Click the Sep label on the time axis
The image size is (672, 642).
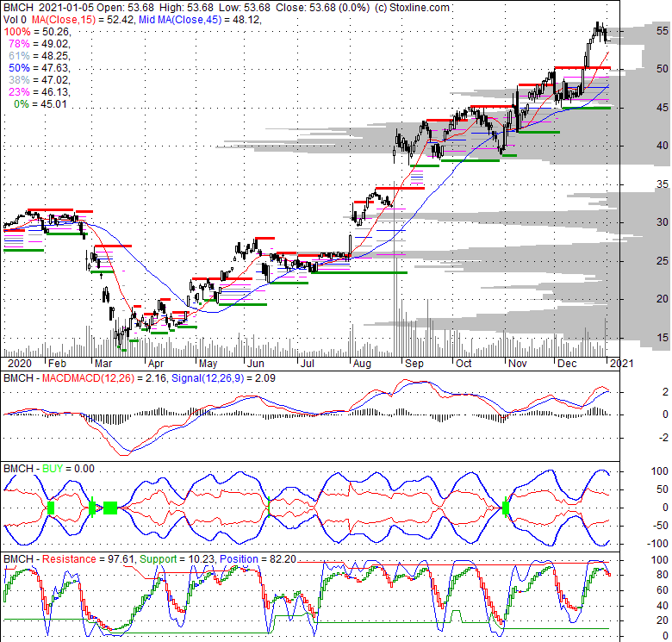point(414,364)
